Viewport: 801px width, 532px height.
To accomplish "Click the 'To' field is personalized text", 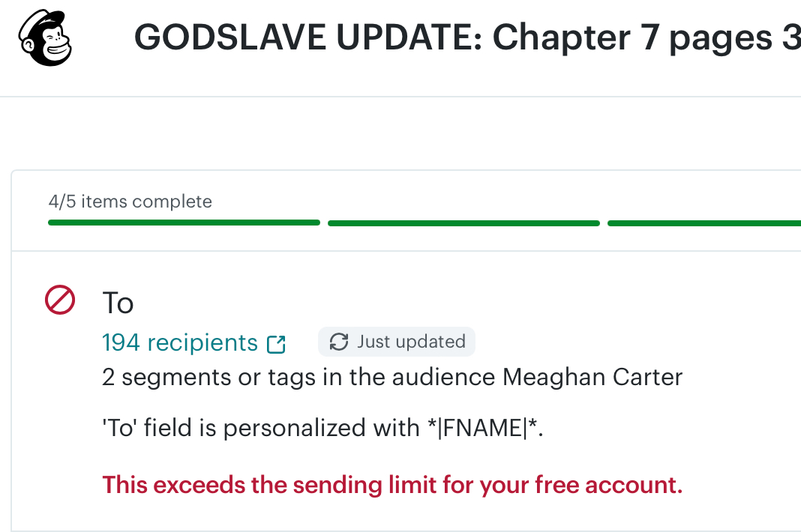I will pyautogui.click(x=259, y=428).
